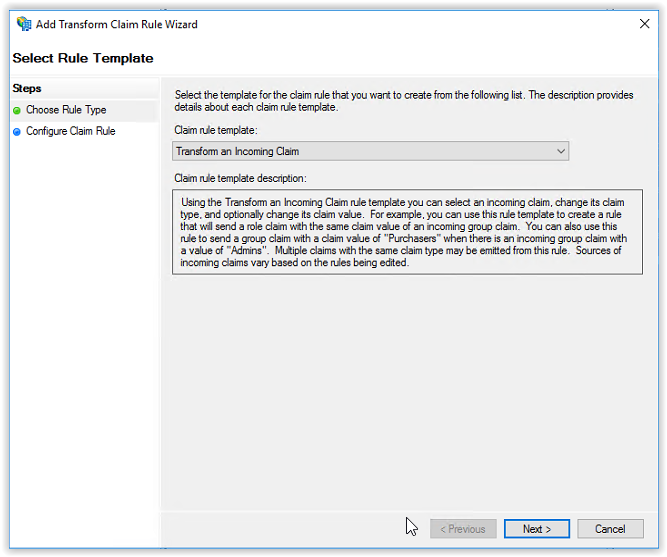Screen dimensions: 667x557
Task: Click the word Purchasers in the description
Action: (412, 238)
